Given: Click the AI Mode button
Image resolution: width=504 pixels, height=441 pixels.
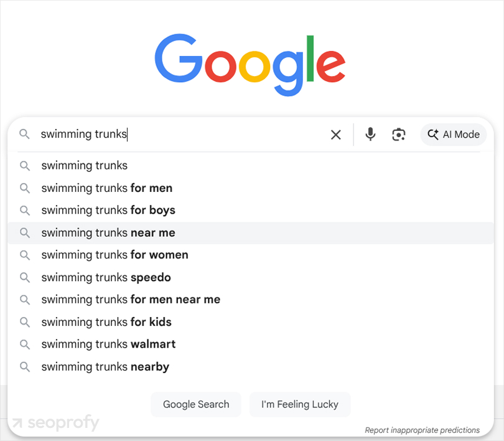Looking at the screenshot, I should (453, 135).
